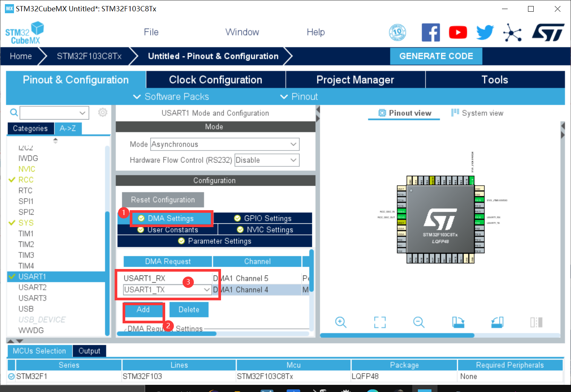Click the ST logo

coord(548,32)
